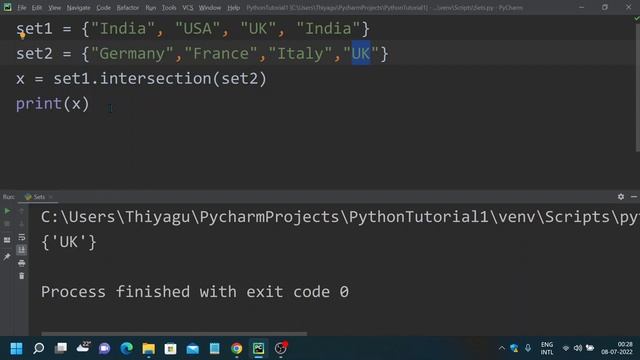Click the interpreter path line in console
The height and width of the screenshot is (360, 640).
pos(340,217)
